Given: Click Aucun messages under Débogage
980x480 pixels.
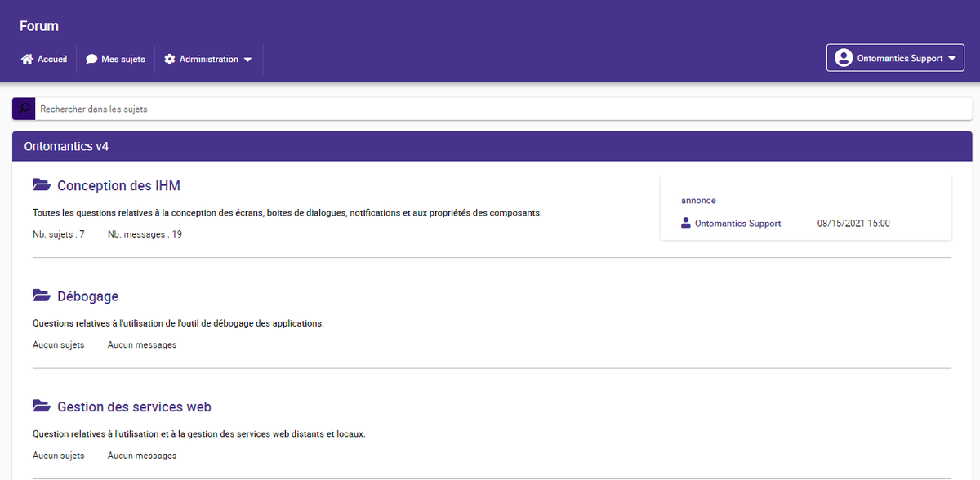Looking at the screenshot, I should (142, 344).
